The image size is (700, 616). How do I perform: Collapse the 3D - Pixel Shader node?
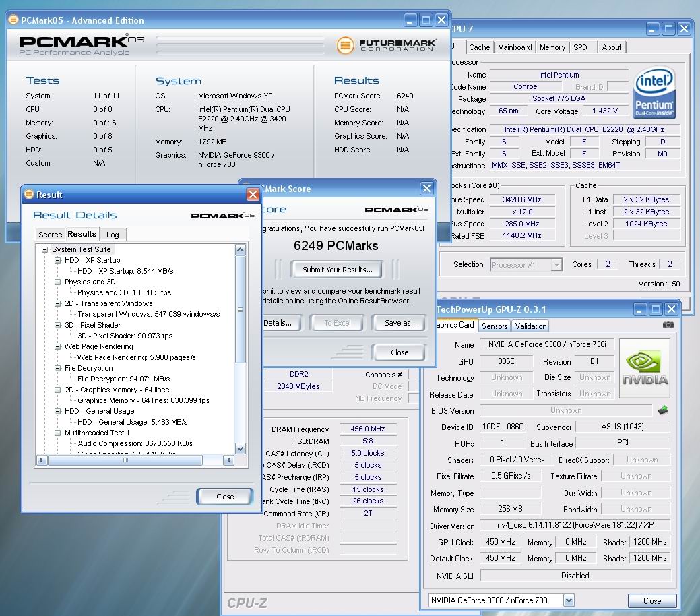[57, 326]
